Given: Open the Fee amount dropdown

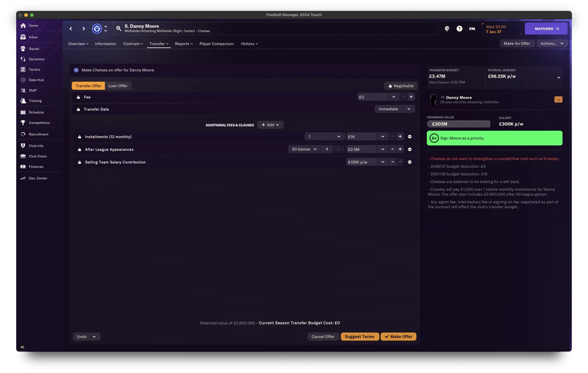Looking at the screenshot, I should pos(394,97).
